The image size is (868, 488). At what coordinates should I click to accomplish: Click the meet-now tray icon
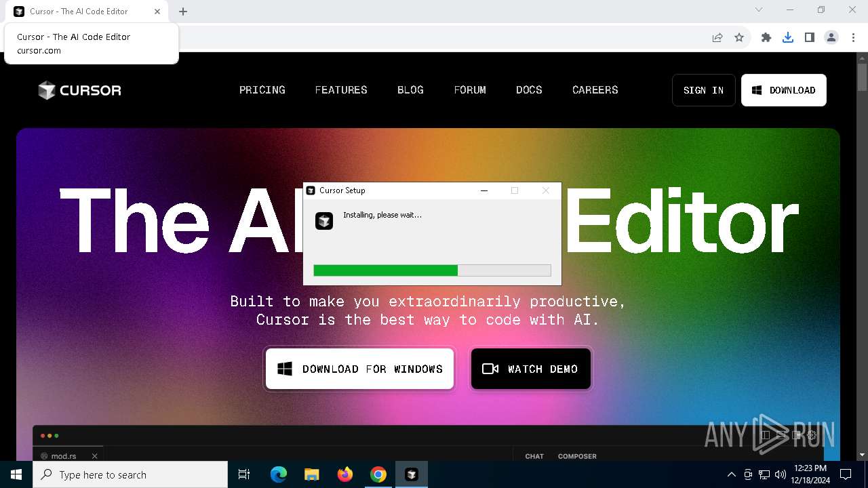(748, 474)
